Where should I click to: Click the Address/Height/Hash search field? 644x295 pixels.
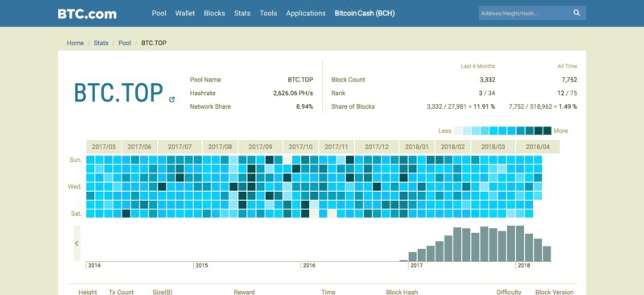(x=526, y=13)
